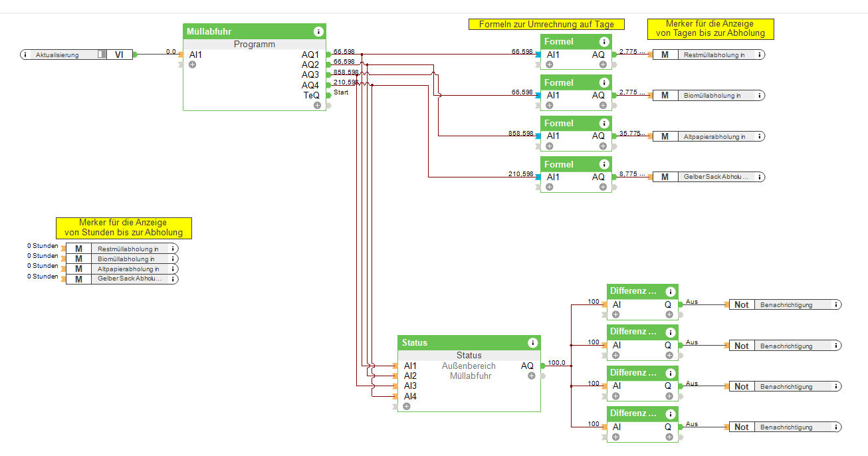Click 0.0 value at Müllabfuhr AI1 input
Screen dimensions: 868x456
pyautogui.click(x=171, y=51)
